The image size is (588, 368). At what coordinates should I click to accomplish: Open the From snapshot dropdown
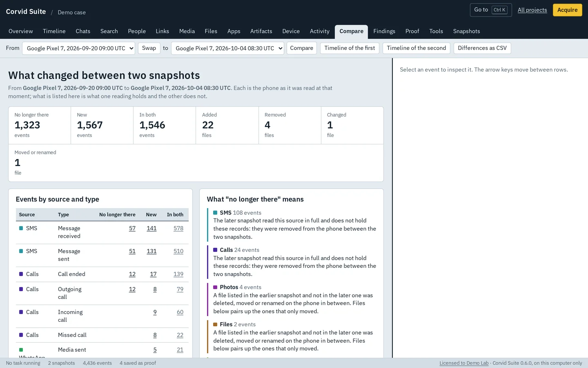[78, 48]
